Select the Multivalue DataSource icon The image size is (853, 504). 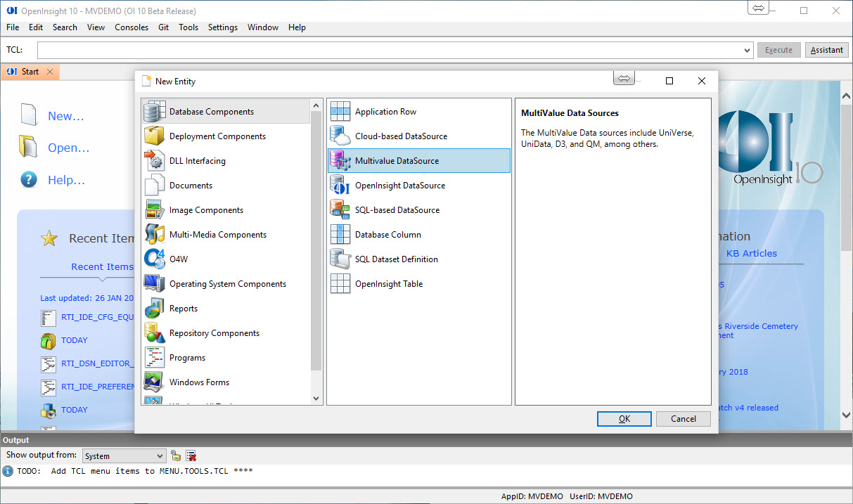tap(340, 161)
